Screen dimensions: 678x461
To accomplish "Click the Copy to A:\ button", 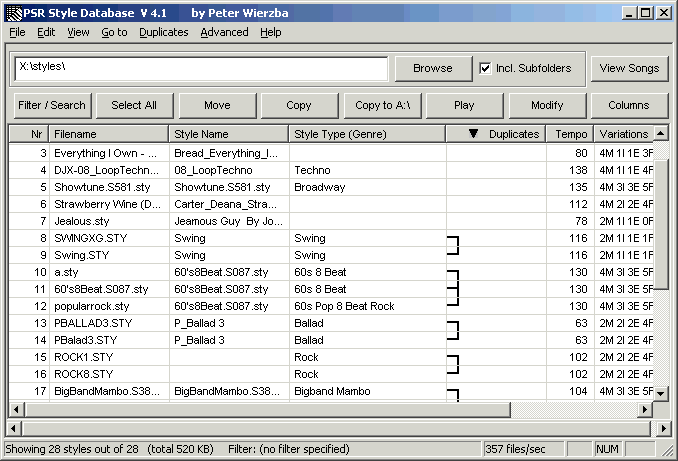I will click(x=382, y=105).
